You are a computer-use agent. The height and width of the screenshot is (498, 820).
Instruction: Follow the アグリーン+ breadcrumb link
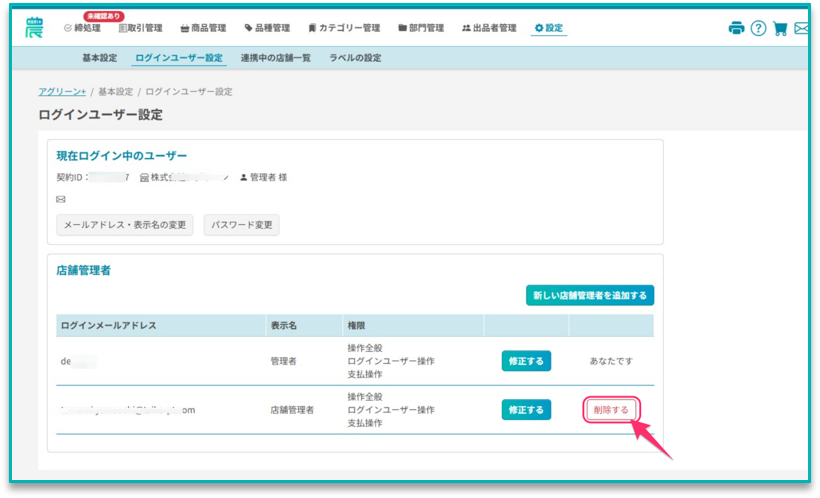(x=62, y=92)
